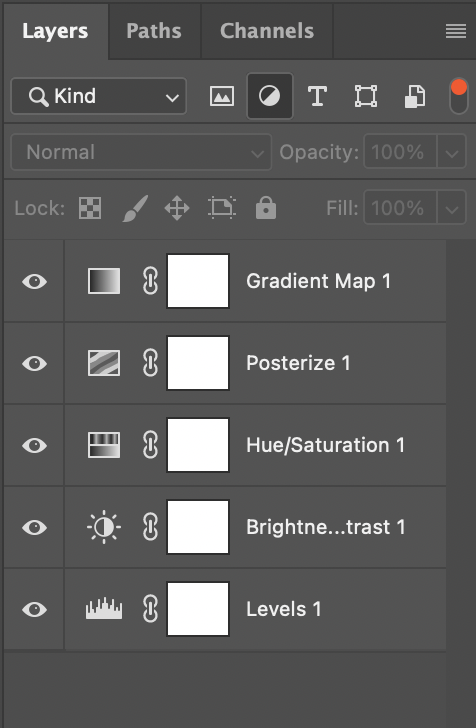476x728 pixels.
Task: Open the Kind filter dropdown
Action: pyautogui.click(x=98, y=97)
